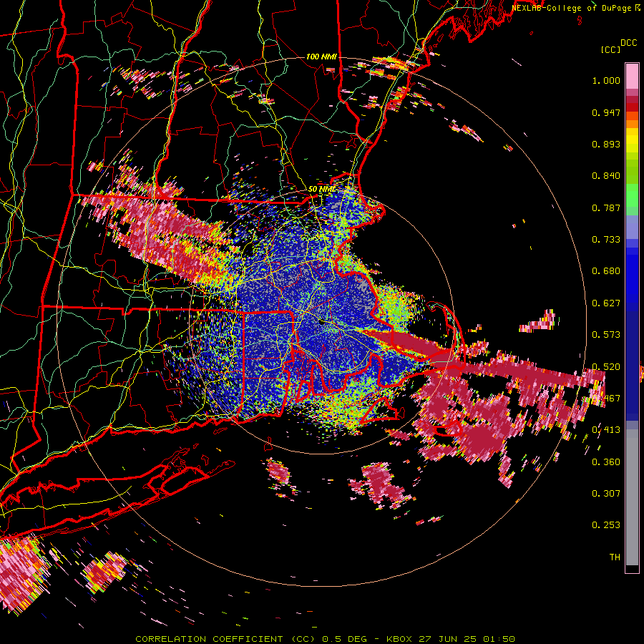
Task: Click the 0.787 scale value
Action: pyautogui.click(x=606, y=208)
